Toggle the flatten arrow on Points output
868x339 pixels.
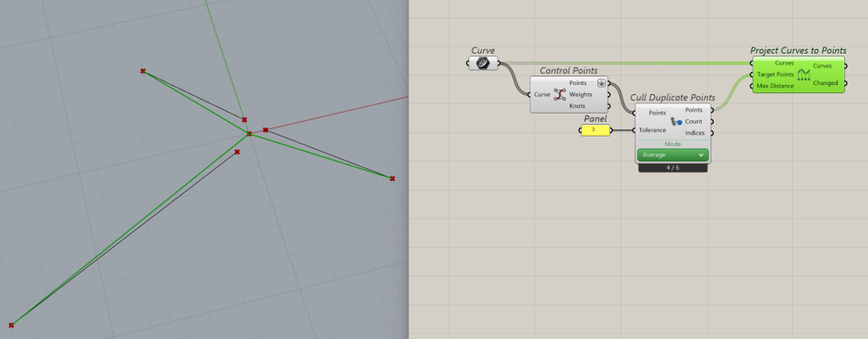click(x=601, y=83)
